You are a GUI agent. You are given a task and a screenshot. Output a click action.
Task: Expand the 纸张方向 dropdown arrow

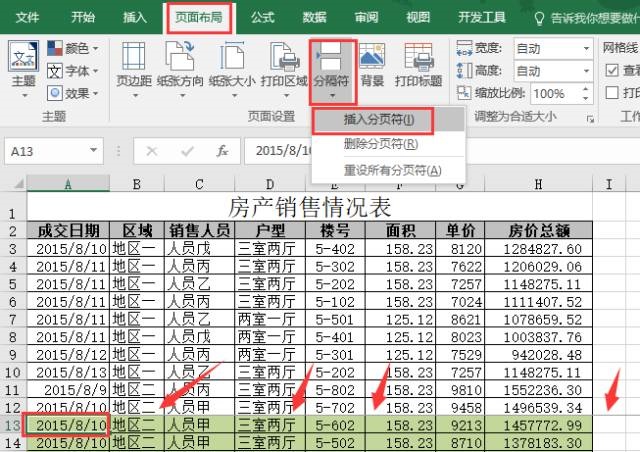click(182, 96)
